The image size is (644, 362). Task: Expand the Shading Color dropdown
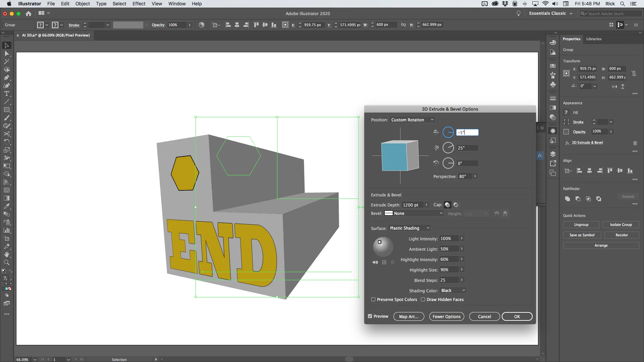tap(453, 290)
